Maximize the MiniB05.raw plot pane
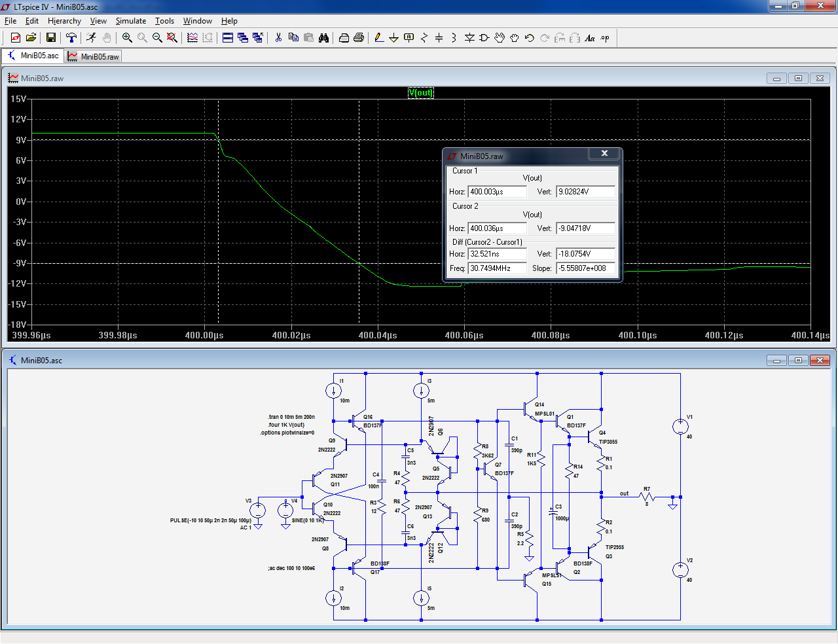This screenshot has height=644, width=838. point(798,78)
